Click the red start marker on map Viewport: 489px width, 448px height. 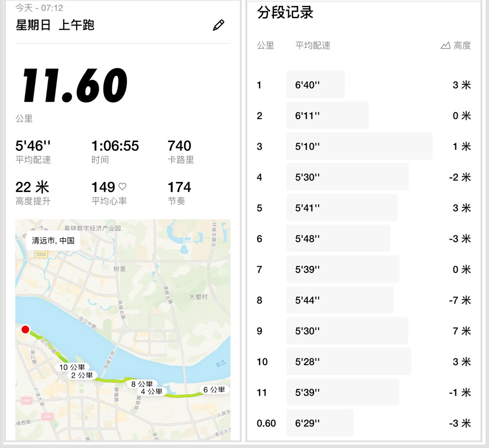[x=25, y=330]
